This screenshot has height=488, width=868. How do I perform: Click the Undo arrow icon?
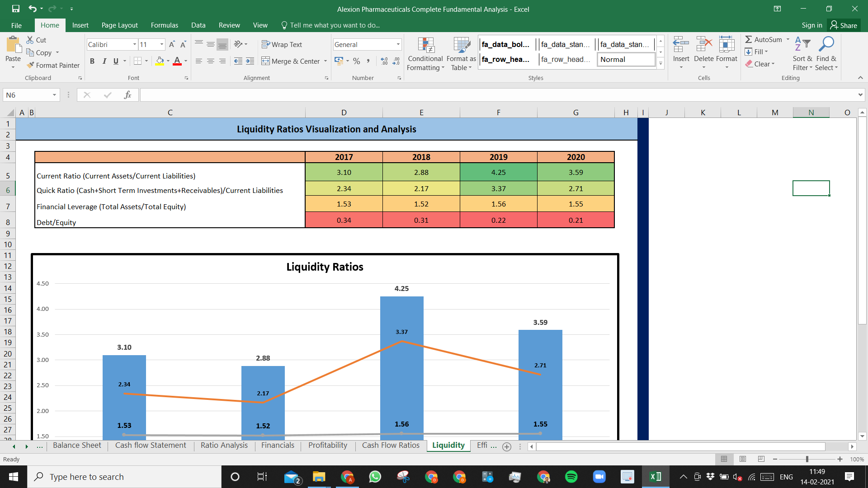(32, 9)
